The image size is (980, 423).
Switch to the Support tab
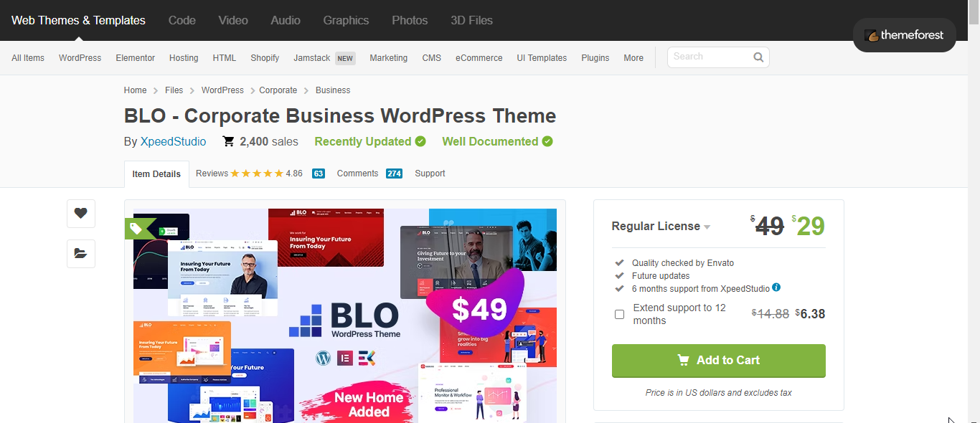click(x=430, y=174)
